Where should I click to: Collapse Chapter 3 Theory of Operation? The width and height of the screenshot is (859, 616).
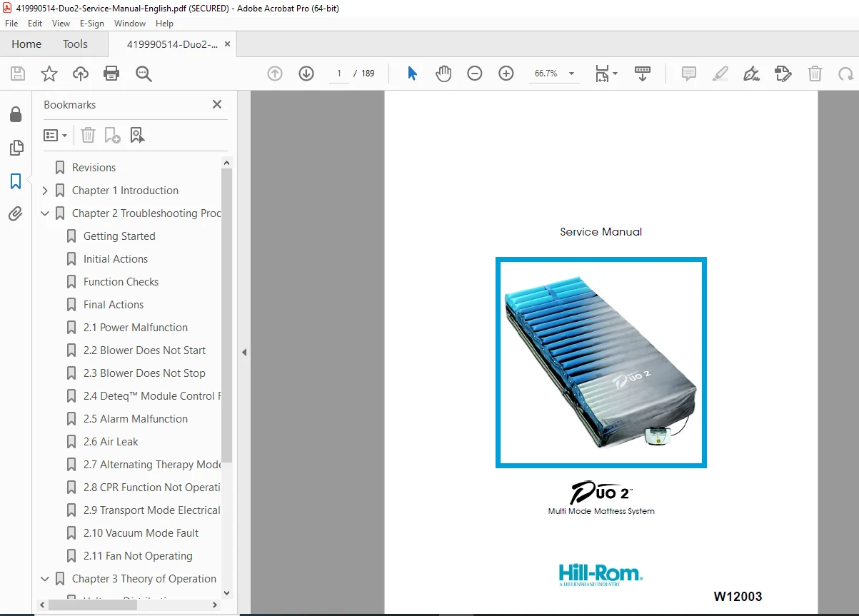coord(45,579)
